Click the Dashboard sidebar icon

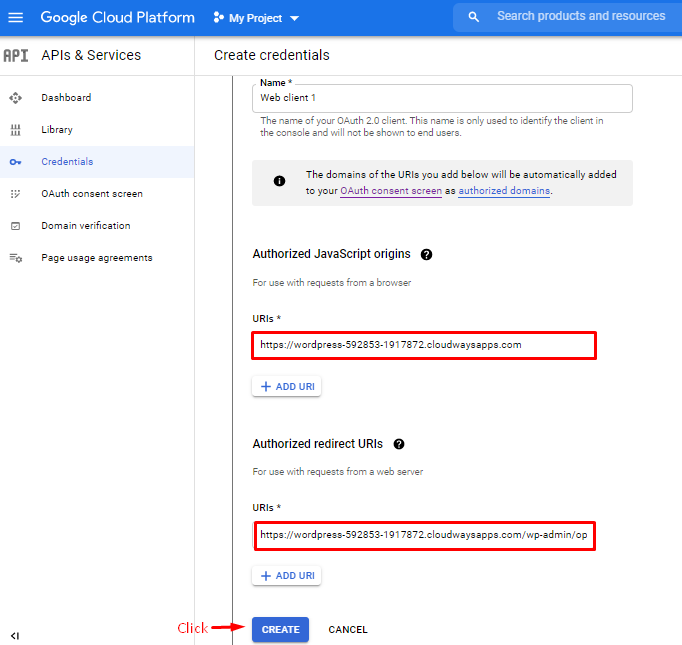coord(15,98)
